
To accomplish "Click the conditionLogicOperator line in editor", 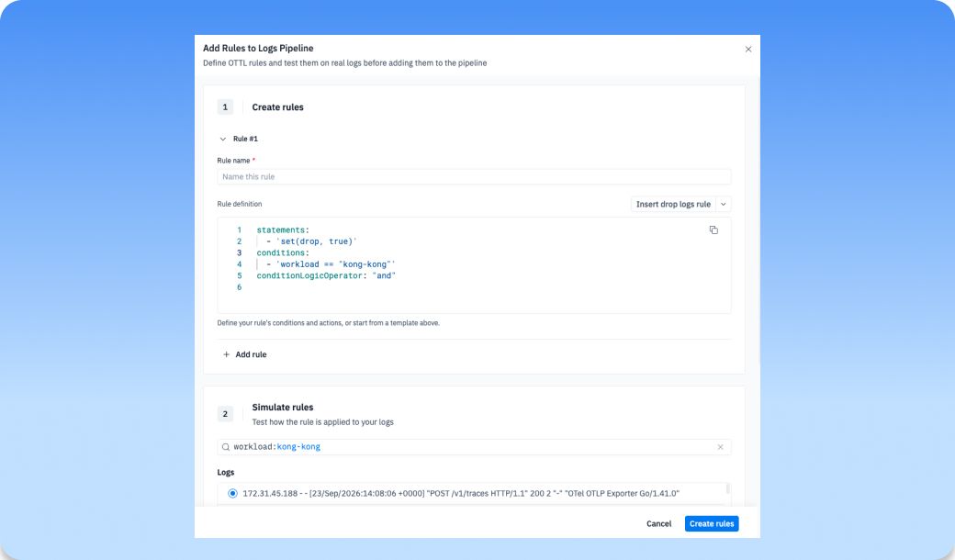I will pos(326,275).
